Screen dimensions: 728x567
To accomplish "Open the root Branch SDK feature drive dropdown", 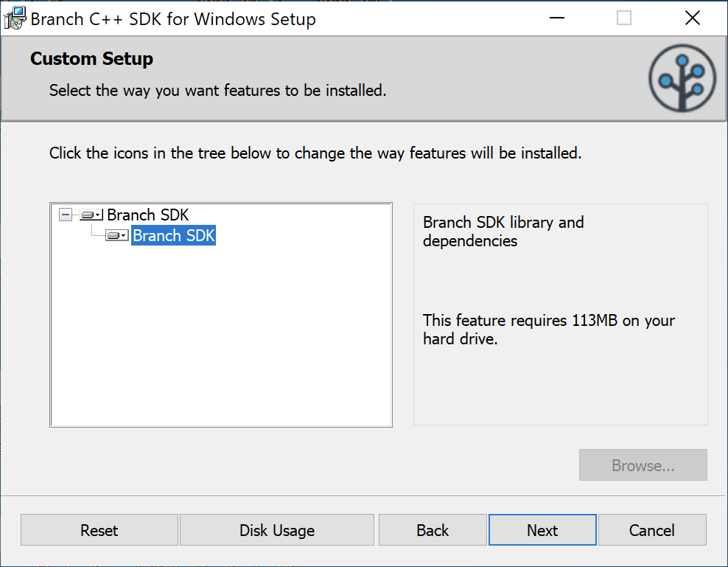I will pyautogui.click(x=91, y=215).
